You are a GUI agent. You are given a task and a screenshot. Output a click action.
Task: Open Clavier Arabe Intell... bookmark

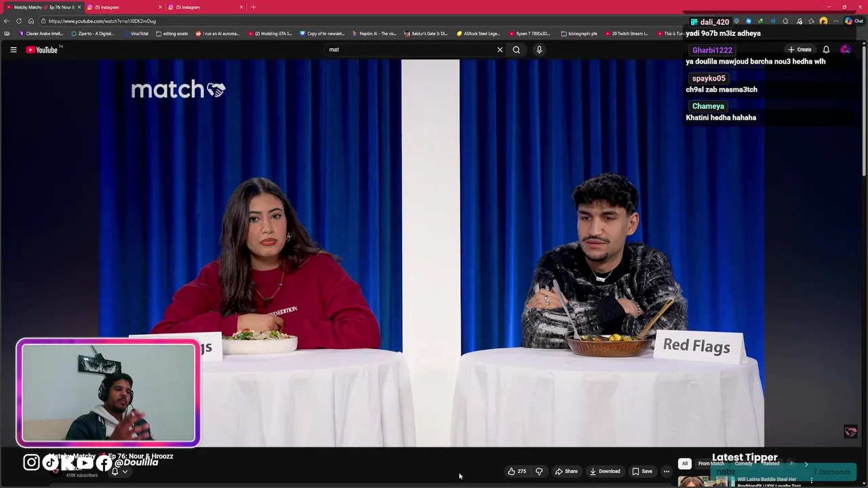coord(41,33)
